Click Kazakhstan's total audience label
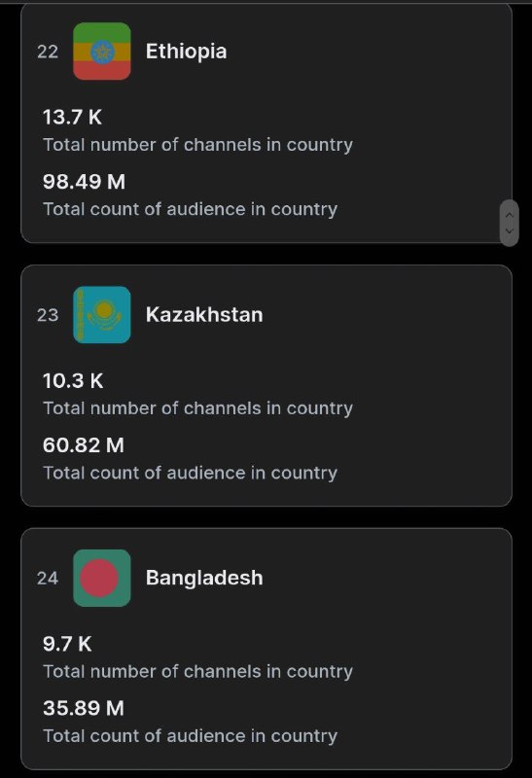The image size is (532, 778). 190,473
